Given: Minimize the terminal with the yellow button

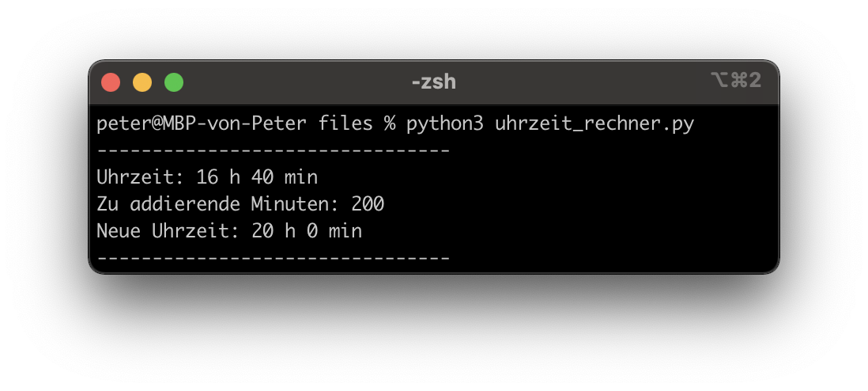Looking at the screenshot, I should 142,82.
